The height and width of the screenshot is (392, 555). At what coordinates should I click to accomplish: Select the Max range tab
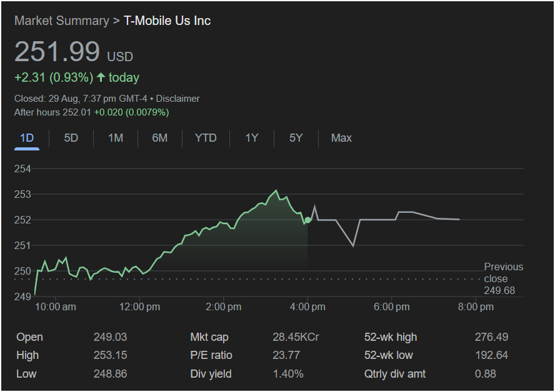(x=341, y=138)
